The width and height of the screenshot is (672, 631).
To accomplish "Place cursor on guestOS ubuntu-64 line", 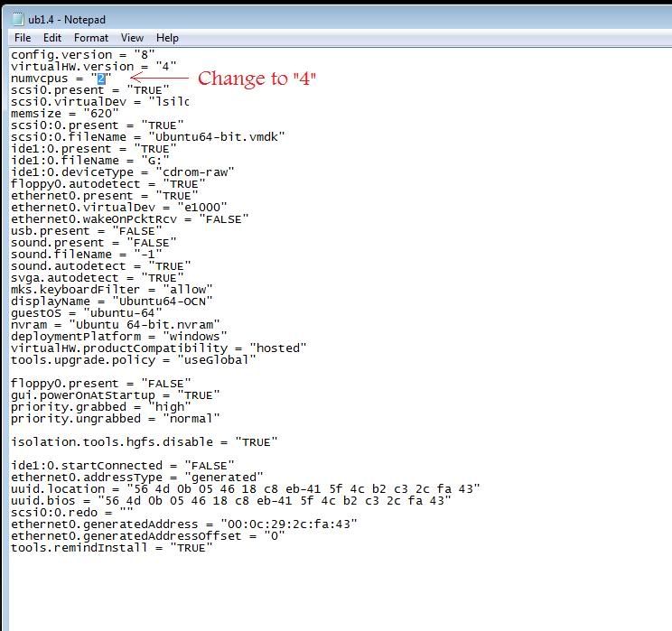I will coord(87,313).
